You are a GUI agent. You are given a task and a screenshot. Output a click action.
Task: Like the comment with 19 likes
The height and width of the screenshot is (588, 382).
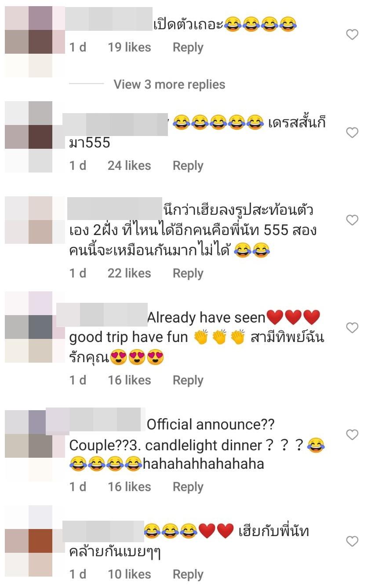[x=352, y=34]
